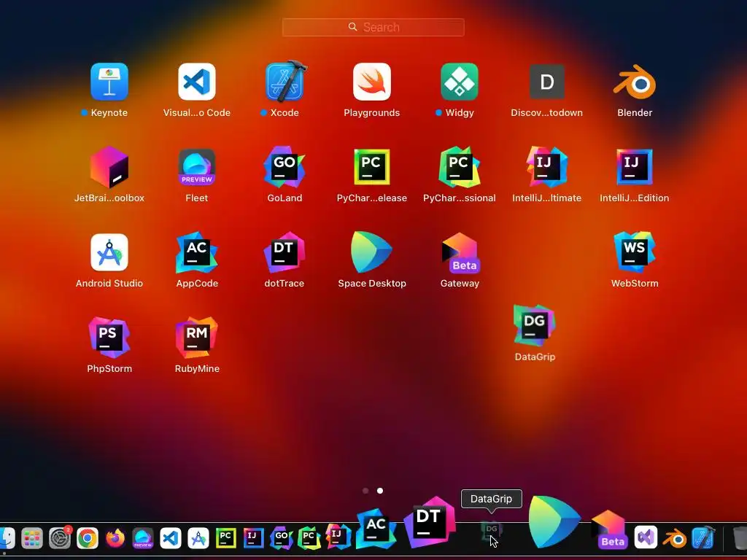Image resolution: width=747 pixels, height=560 pixels.
Task: Launch IntelliJ...ltimate from Launchpad grid
Action: pyautogui.click(x=547, y=167)
